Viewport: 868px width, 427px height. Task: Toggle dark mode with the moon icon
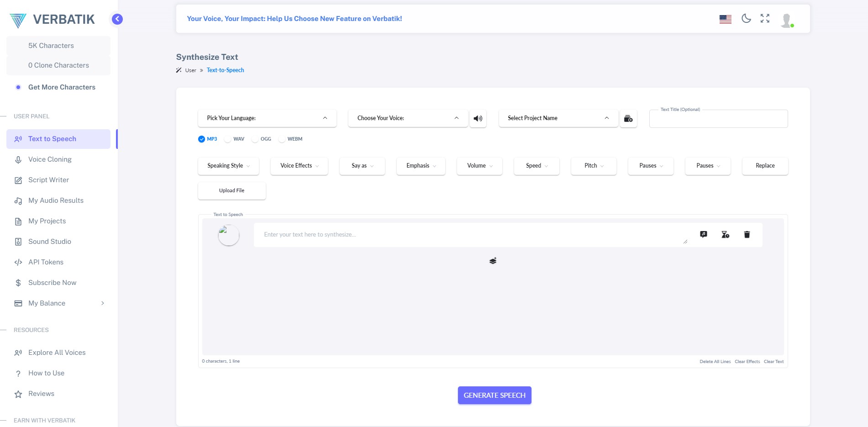click(x=746, y=18)
